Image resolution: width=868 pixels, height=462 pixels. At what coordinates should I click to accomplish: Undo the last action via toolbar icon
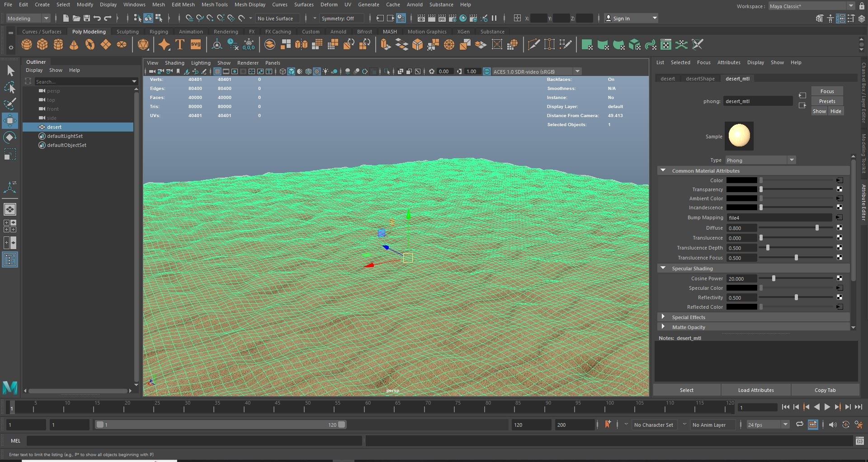pos(97,18)
